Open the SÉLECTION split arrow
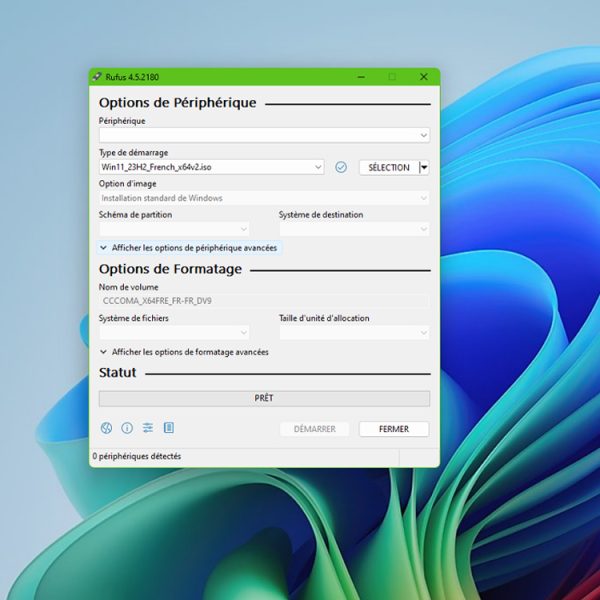 click(424, 168)
